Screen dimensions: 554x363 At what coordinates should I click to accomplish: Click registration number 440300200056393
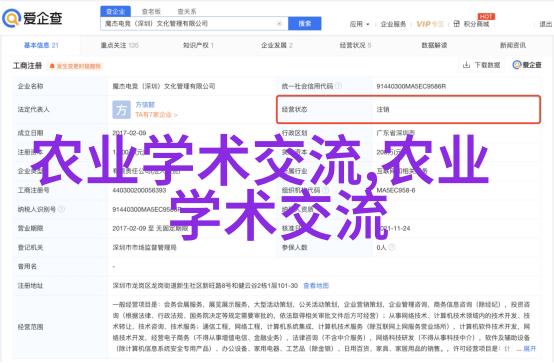(139, 190)
